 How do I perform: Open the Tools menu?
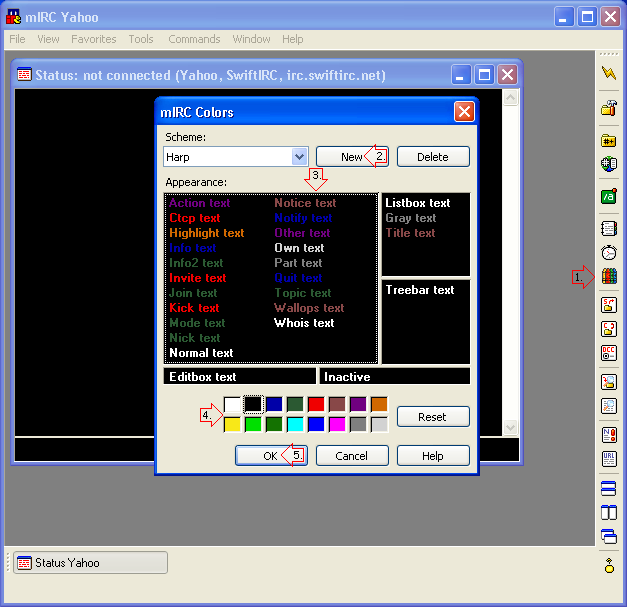(141, 39)
